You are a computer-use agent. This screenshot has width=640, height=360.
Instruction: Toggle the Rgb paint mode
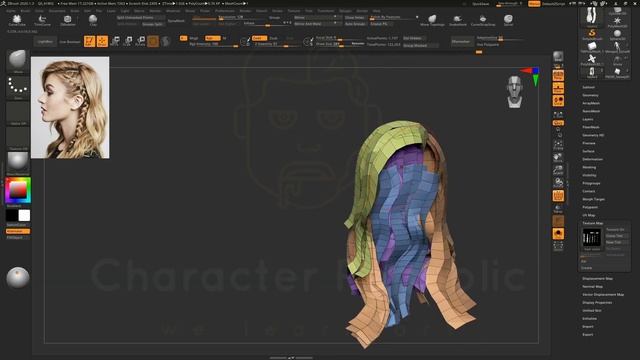pos(212,38)
